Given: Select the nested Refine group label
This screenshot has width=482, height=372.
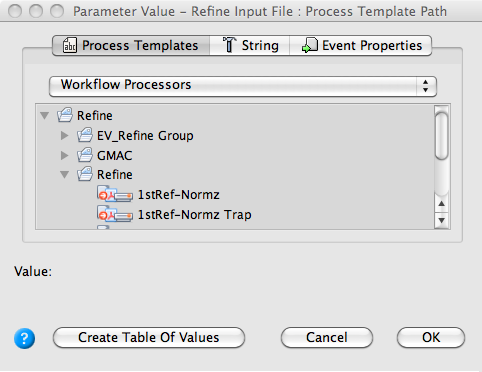Looking at the screenshot, I should 115,175.
